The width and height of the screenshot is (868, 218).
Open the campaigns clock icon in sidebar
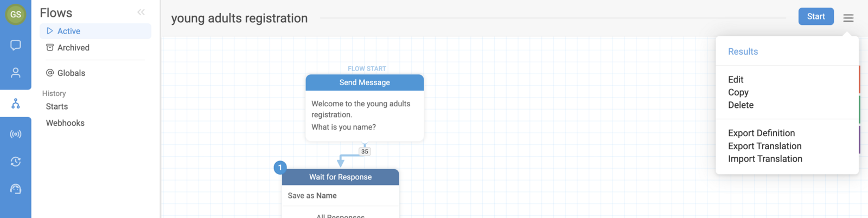point(16,162)
